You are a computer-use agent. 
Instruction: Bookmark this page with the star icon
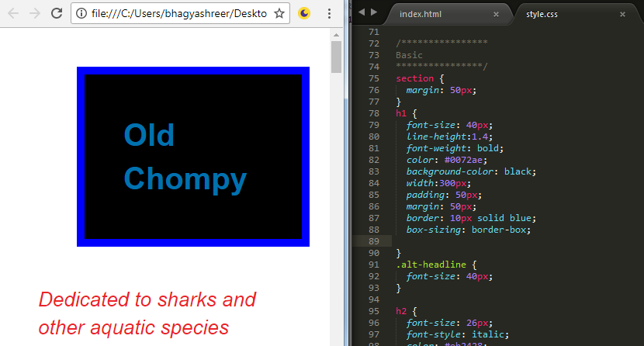[279, 13]
